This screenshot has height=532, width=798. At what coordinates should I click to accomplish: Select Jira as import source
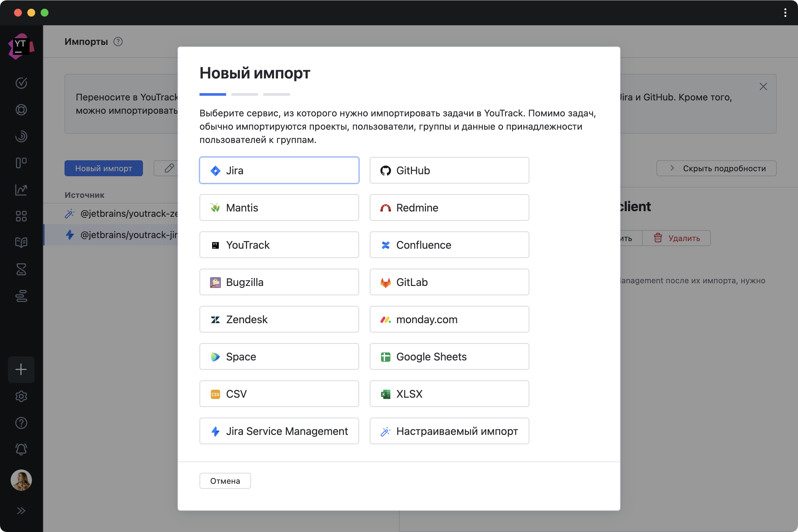pyautogui.click(x=279, y=170)
